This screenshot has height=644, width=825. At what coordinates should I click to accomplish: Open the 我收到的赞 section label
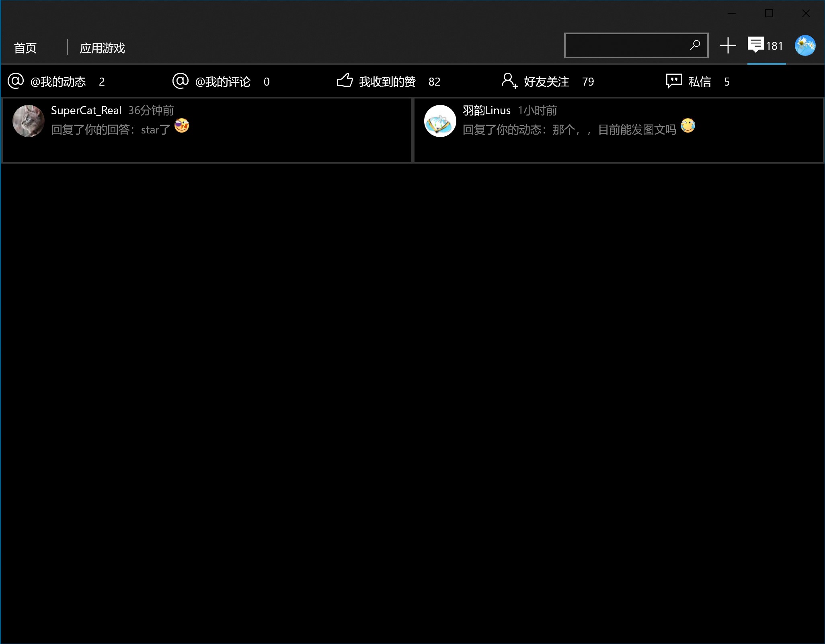(x=387, y=82)
